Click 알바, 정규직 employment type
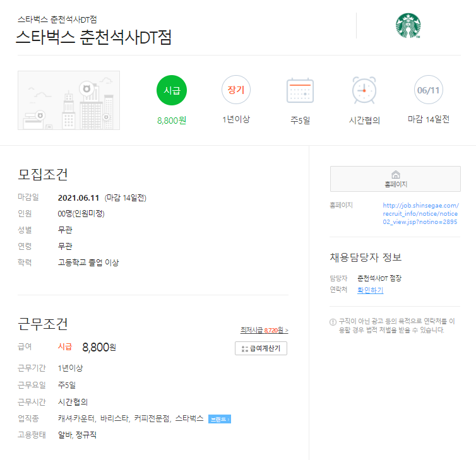 click(77, 435)
